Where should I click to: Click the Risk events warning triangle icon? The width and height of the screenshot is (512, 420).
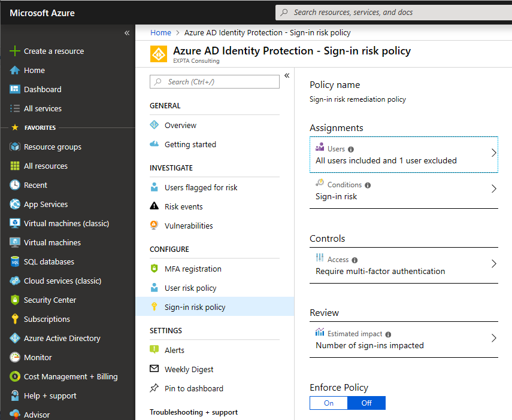pos(154,206)
